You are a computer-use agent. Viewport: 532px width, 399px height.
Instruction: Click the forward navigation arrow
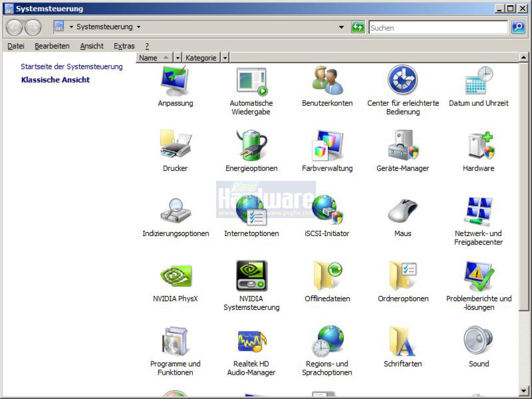point(33,27)
